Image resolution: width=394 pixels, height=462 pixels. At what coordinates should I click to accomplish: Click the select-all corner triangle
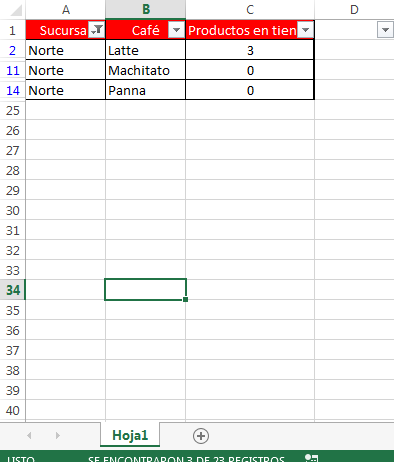[15, 10]
